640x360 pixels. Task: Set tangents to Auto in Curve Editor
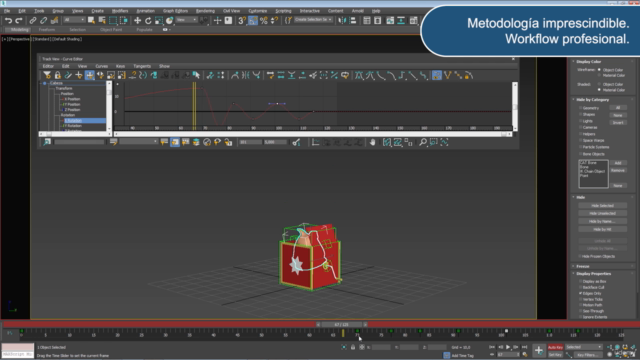pyautogui.click(x=359, y=75)
